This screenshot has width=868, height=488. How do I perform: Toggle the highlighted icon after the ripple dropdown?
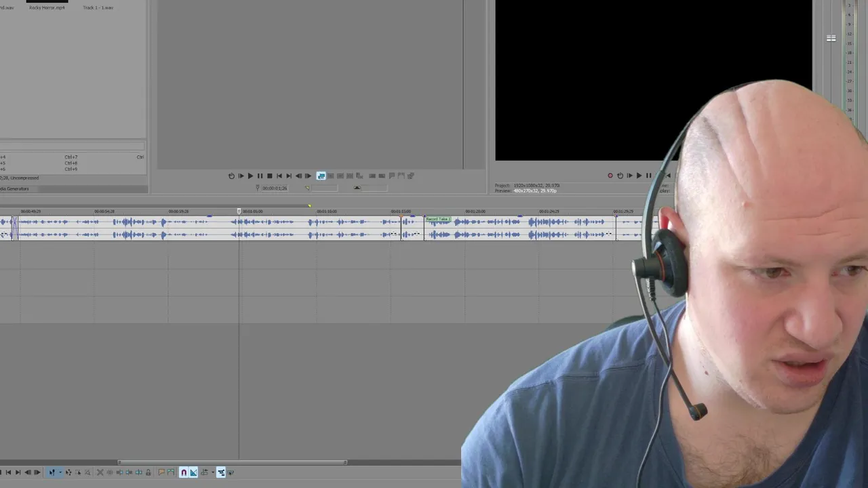click(220, 472)
